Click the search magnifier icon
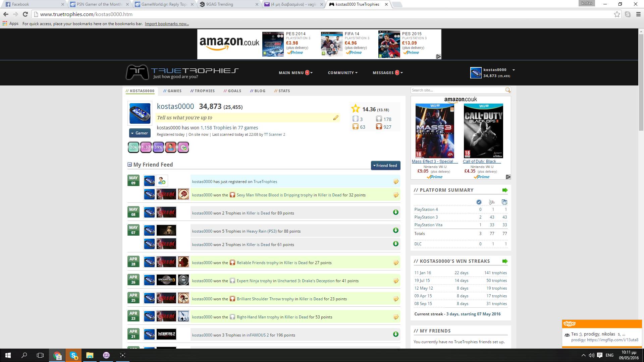Screen dimensions: 644x362 [x=507, y=90]
